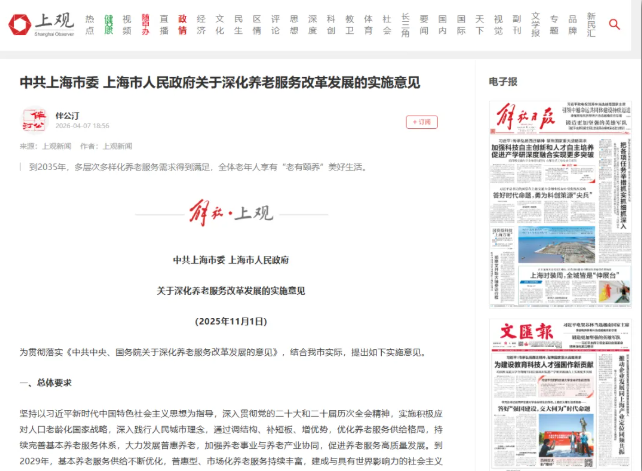
Task: Go to the 直播 section
Action: click(x=164, y=25)
